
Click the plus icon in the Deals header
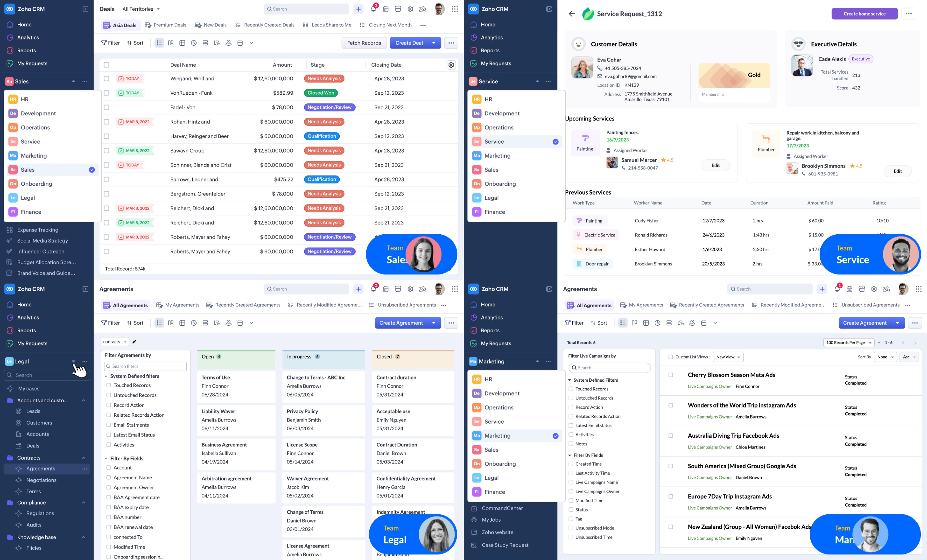click(x=358, y=9)
